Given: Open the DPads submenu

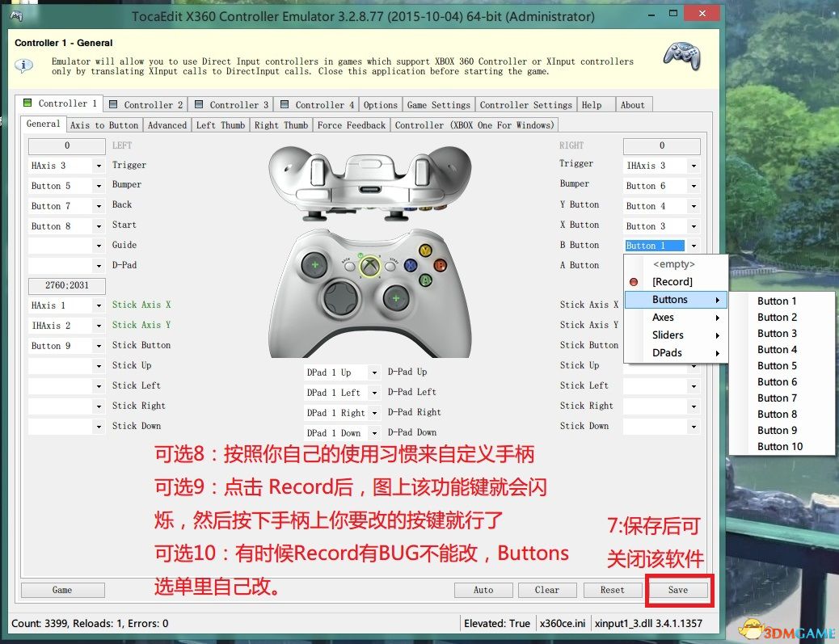Looking at the screenshot, I should pos(676,352).
